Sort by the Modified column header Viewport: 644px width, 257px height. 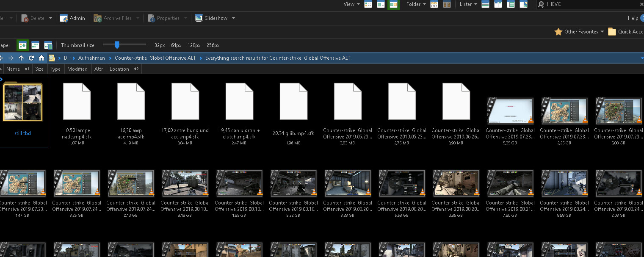pyautogui.click(x=77, y=69)
